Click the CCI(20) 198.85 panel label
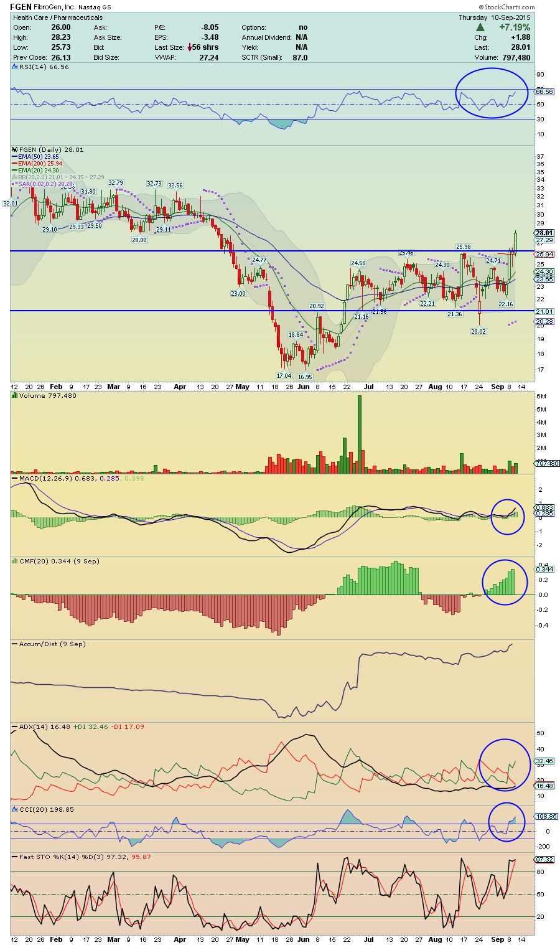This screenshot has height=945, width=560. click(47, 809)
